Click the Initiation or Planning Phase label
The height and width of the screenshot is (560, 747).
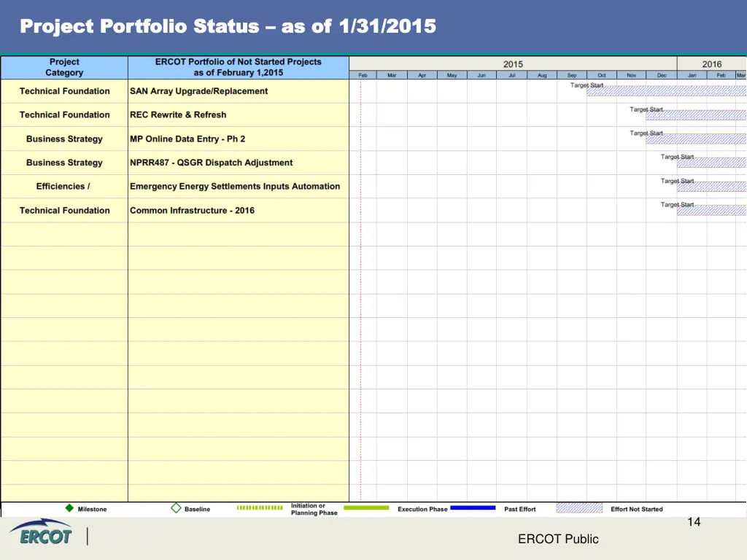pos(314,509)
